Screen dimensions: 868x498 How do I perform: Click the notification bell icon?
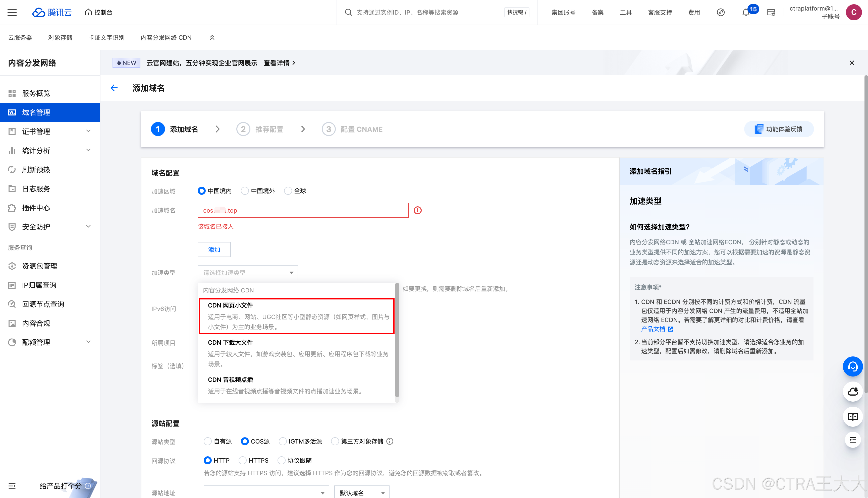pyautogui.click(x=746, y=13)
